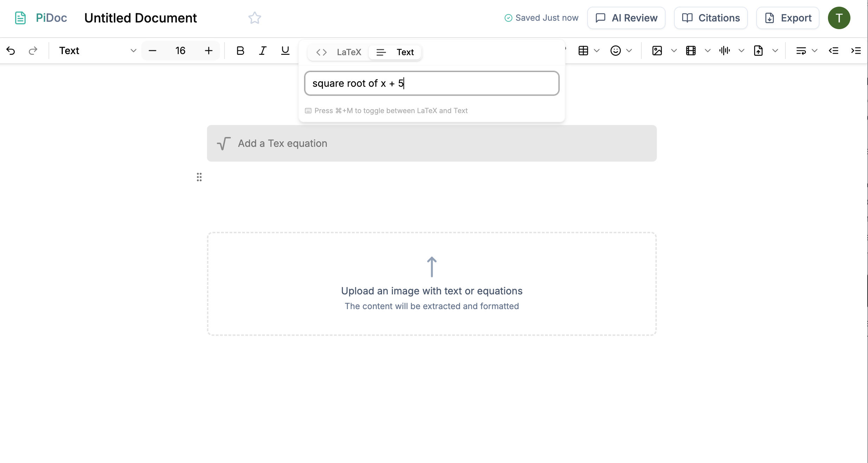Screen dimensions: 868x463
Task: Expand the image options chevron
Action: pyautogui.click(x=674, y=51)
